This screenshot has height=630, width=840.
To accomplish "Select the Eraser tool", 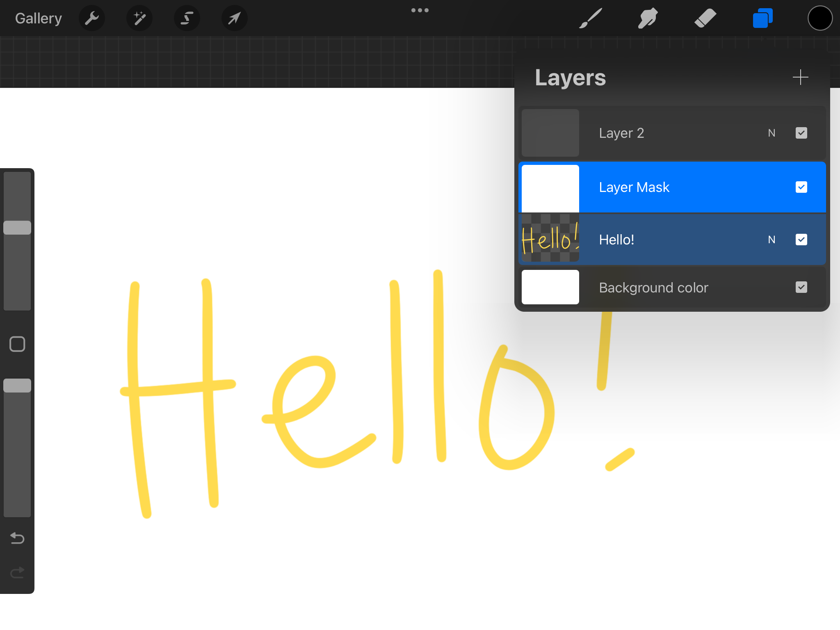I will coord(705,18).
